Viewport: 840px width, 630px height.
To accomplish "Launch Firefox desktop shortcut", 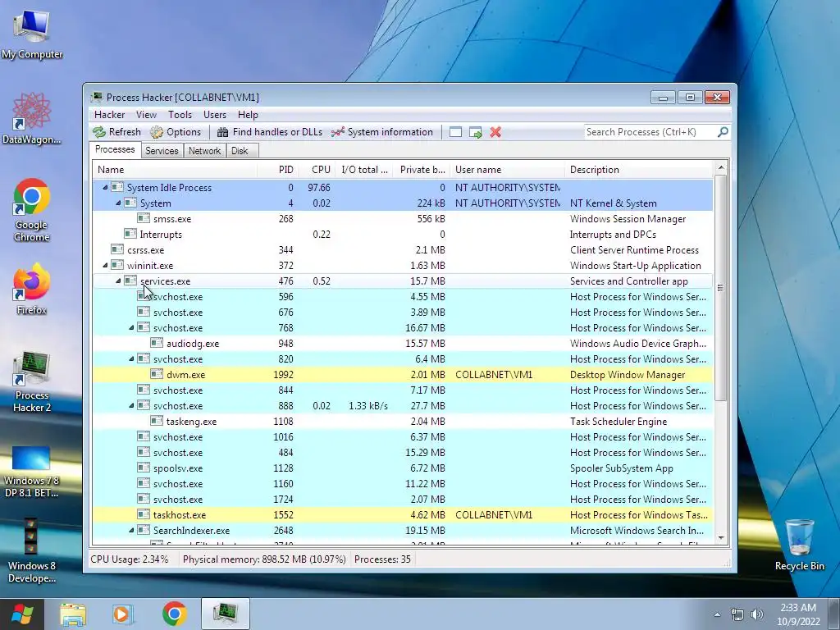I will point(32,290).
